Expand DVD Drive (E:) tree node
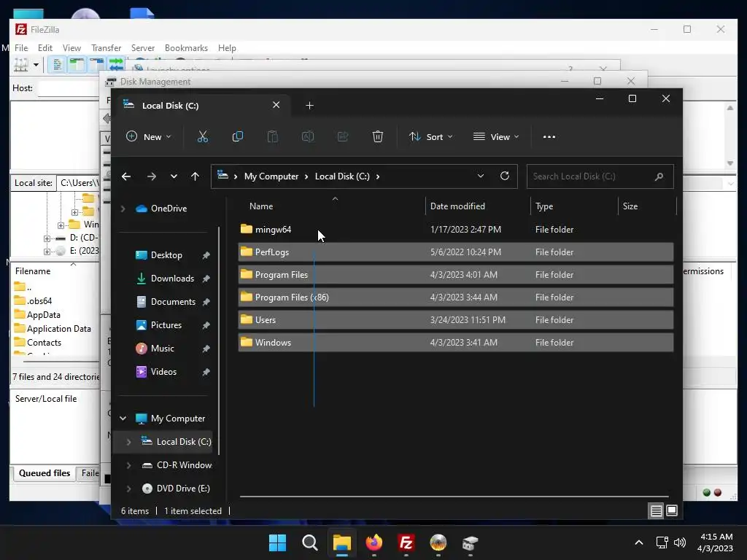 [x=128, y=489]
